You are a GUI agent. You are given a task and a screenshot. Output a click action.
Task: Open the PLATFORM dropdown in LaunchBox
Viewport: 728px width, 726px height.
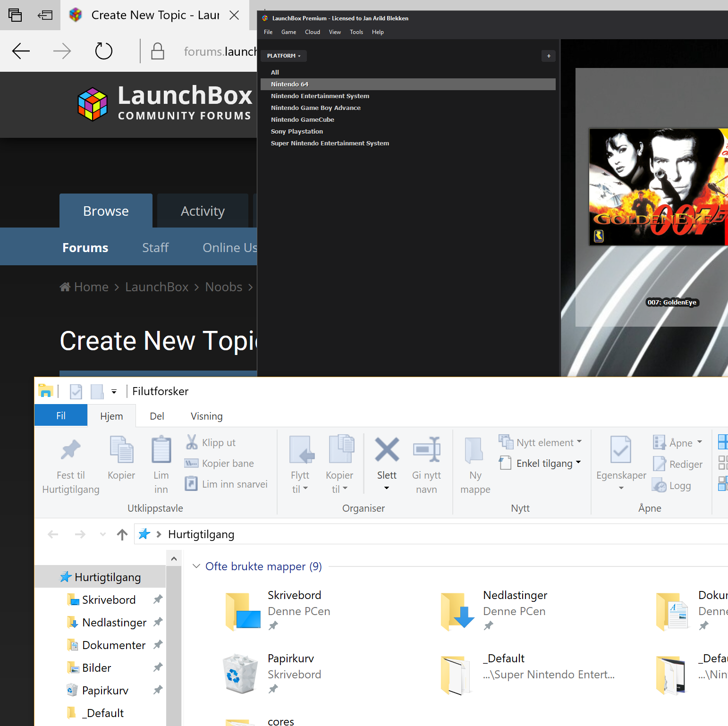coord(284,56)
